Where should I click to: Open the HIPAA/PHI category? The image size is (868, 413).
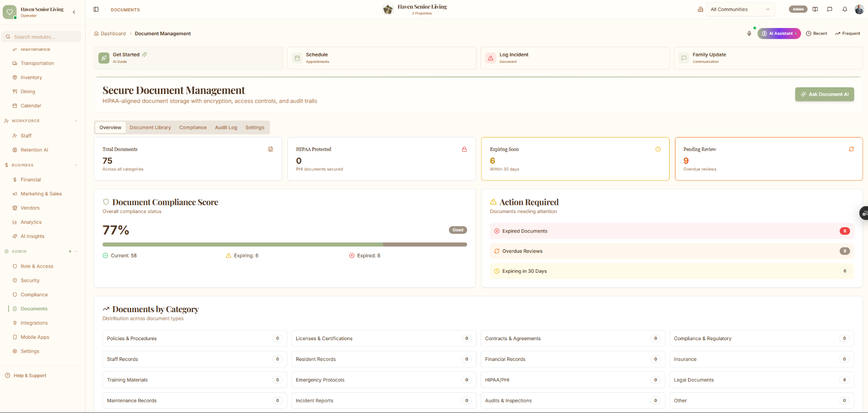pos(573,380)
